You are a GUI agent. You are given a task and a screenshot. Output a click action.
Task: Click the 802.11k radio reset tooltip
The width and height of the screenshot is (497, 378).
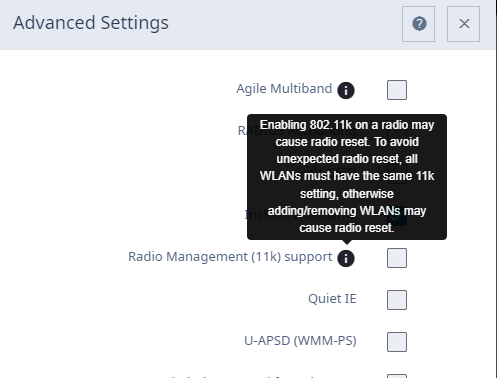(x=347, y=177)
